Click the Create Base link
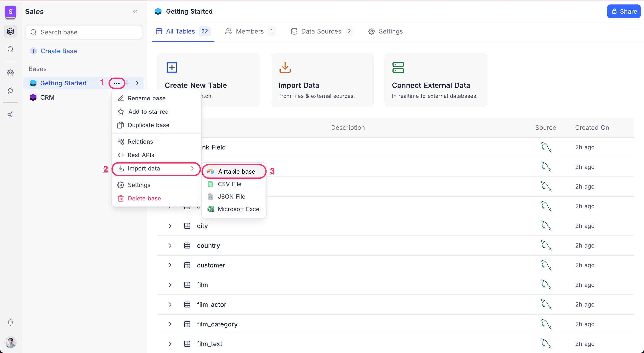The image size is (644, 353). click(x=53, y=51)
